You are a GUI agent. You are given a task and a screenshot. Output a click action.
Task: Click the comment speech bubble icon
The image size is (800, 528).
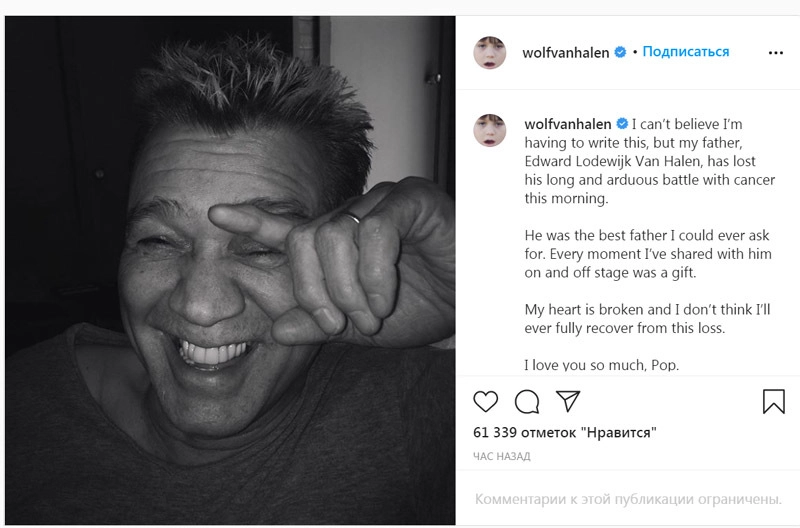click(x=527, y=402)
